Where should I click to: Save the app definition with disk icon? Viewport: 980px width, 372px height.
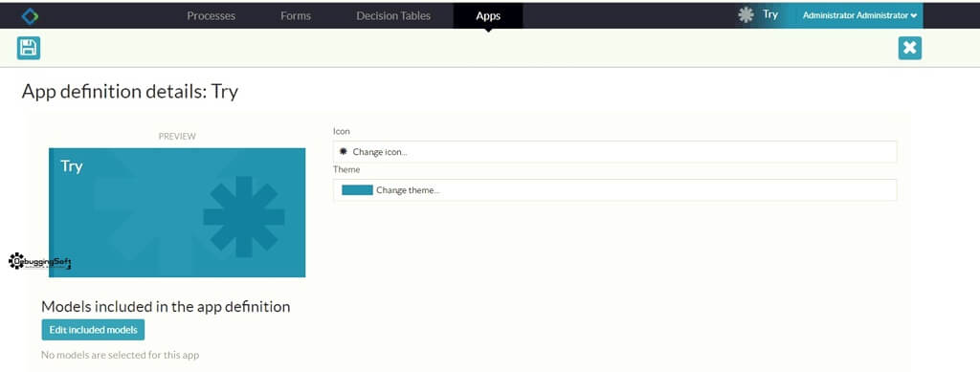[29, 48]
